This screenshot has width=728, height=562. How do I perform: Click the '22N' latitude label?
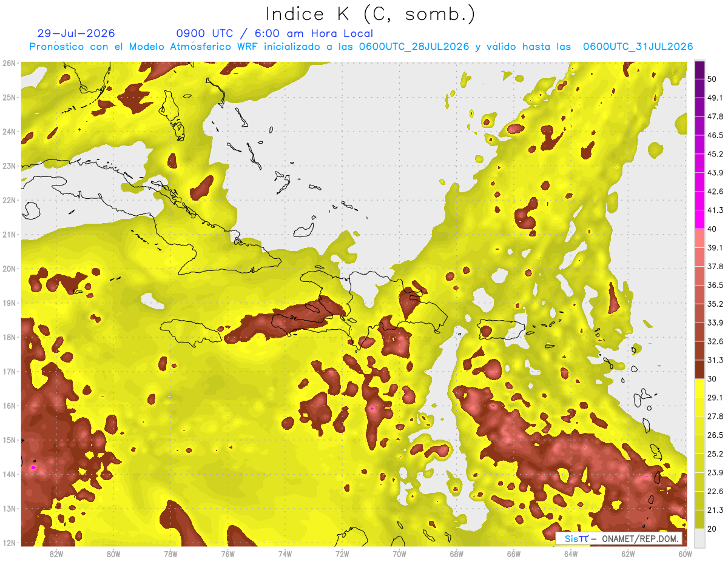(9, 200)
